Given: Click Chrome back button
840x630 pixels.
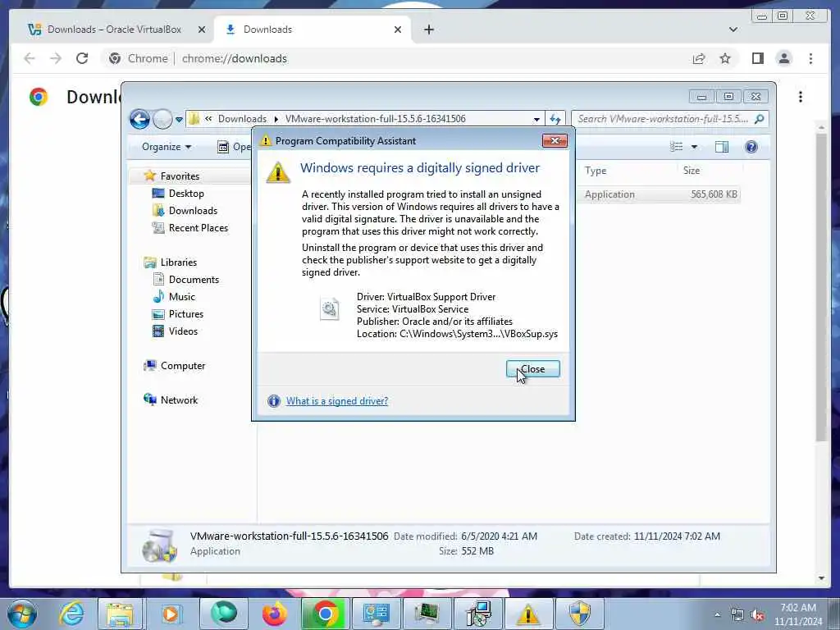Looking at the screenshot, I should tap(30, 58).
